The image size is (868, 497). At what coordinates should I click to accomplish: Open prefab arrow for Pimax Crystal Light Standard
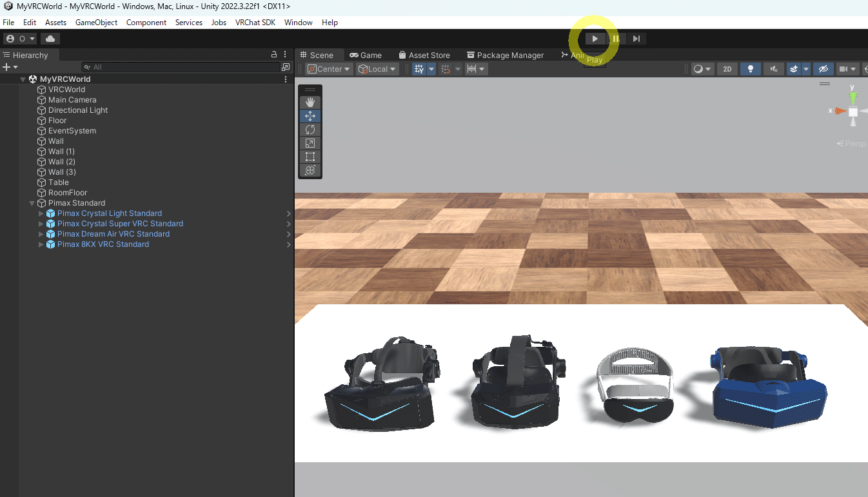click(x=288, y=213)
